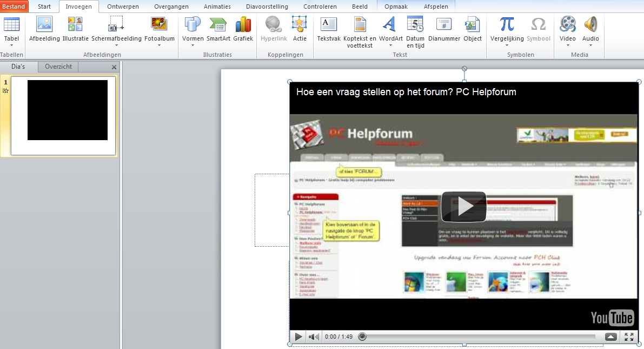Open the Opmaak video tools tab
The height and width of the screenshot is (349, 644).
pyautogui.click(x=396, y=6)
